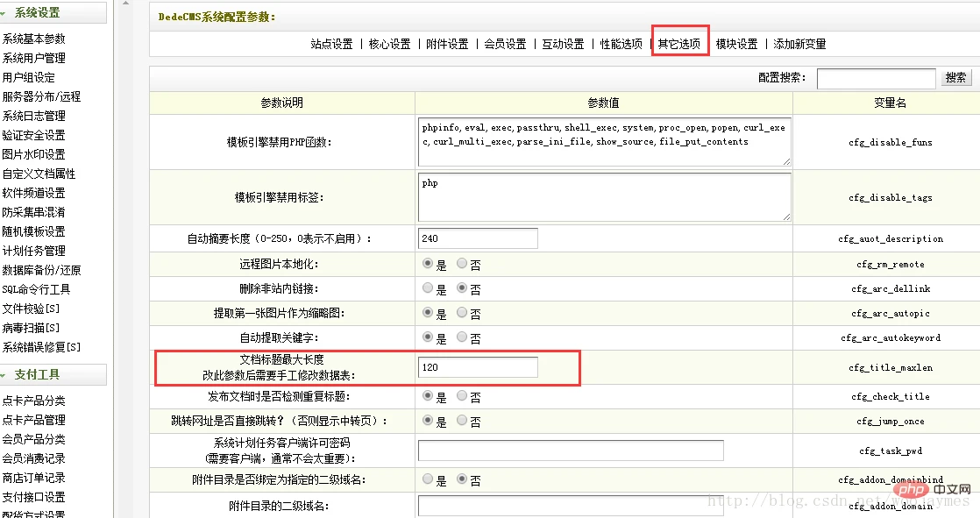Select 否 for 远程图片本地化
Screen dimensions: 980x518
(x=462, y=264)
